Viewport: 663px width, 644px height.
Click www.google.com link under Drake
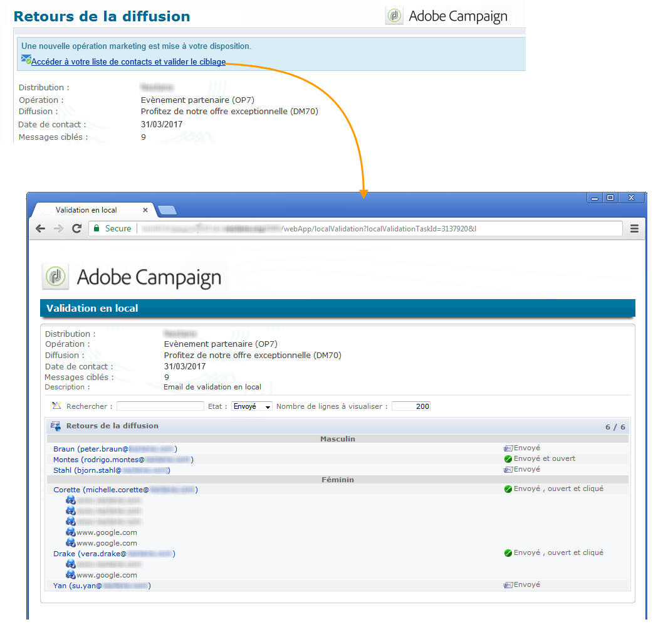click(107, 575)
